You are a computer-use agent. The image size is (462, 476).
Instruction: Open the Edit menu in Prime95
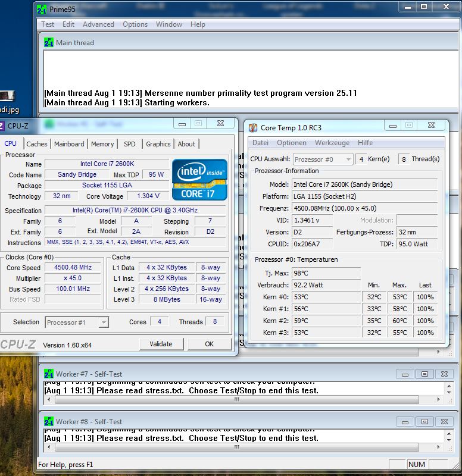(x=68, y=24)
